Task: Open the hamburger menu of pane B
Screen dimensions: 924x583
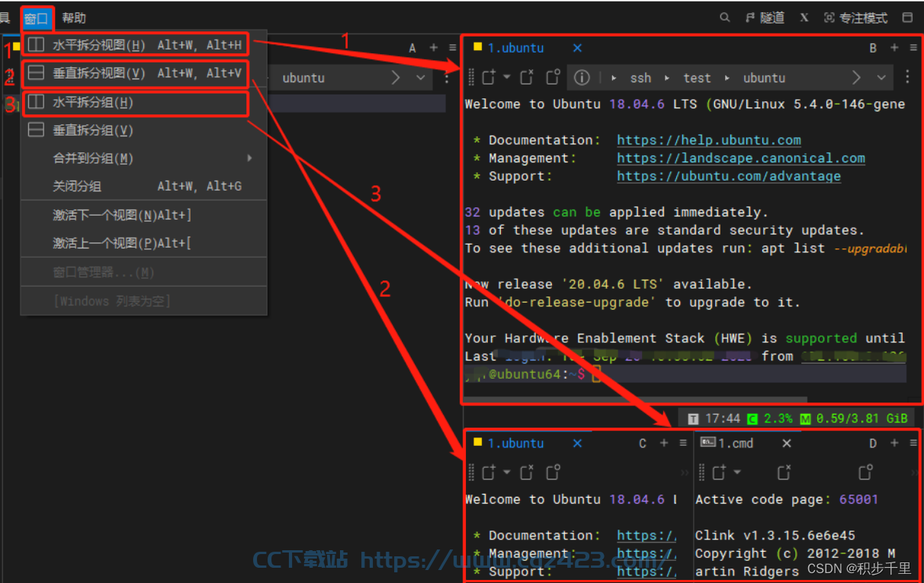Action: point(913,48)
